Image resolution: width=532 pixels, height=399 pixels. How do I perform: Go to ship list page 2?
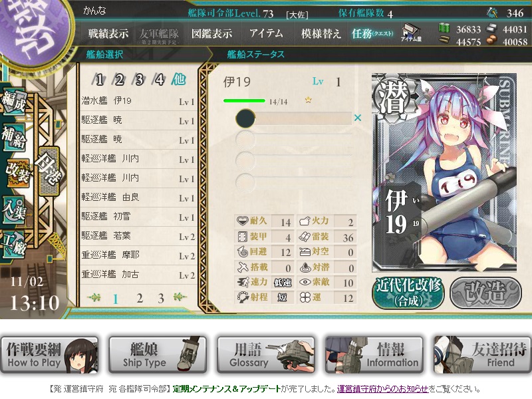point(140,298)
